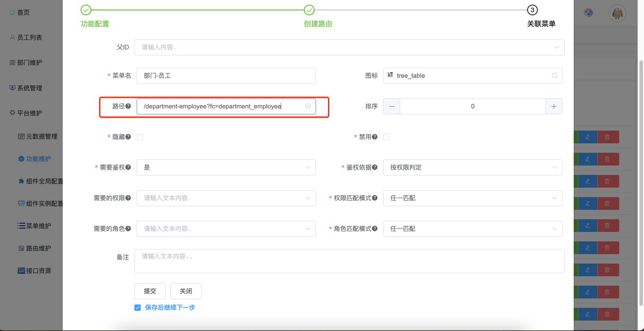644x331 pixels.
Task: Click the 关闭 button
Action: [186, 291]
